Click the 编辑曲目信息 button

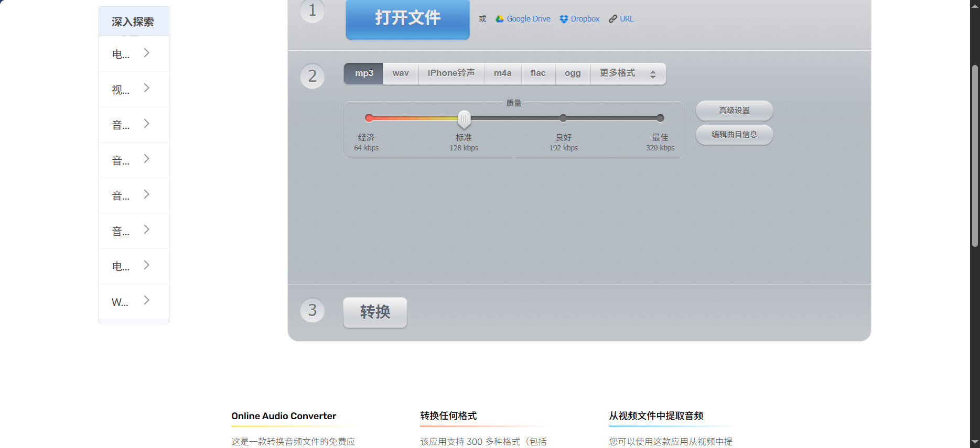(x=734, y=135)
